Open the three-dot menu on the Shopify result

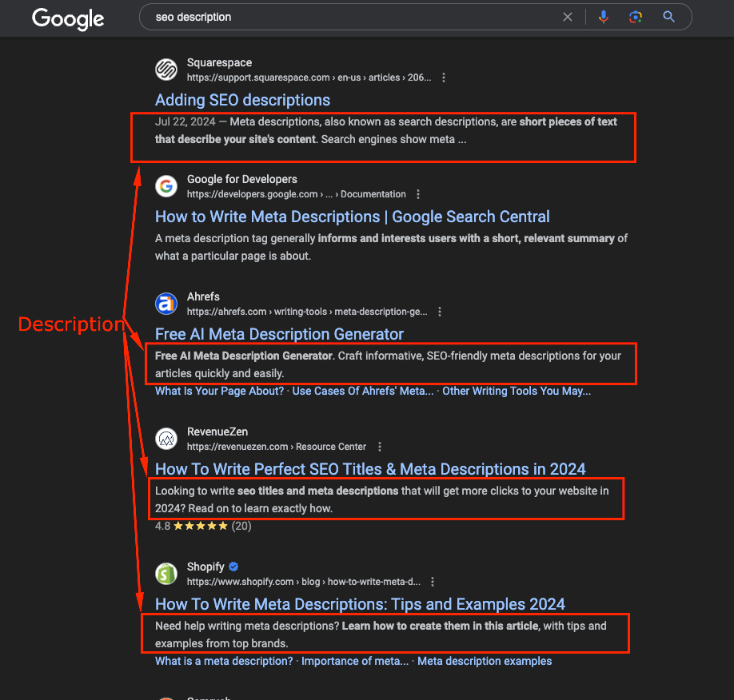(x=433, y=581)
